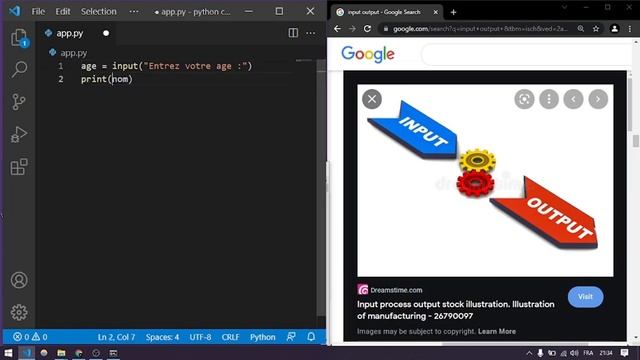Open the Source Control panel
This screenshot has width=640, height=360.
pos(19,102)
